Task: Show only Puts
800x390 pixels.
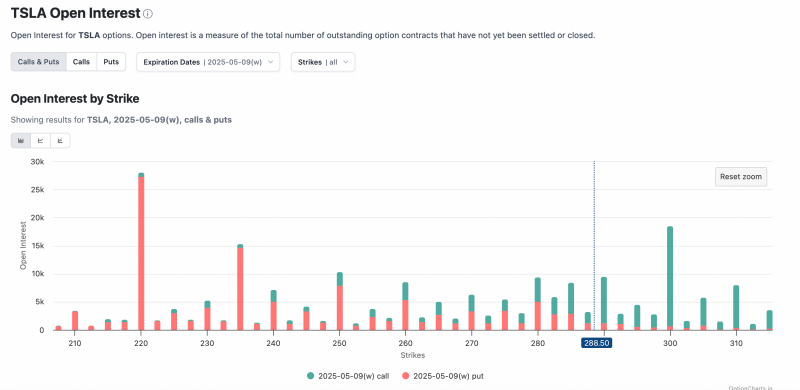Action: [x=111, y=62]
